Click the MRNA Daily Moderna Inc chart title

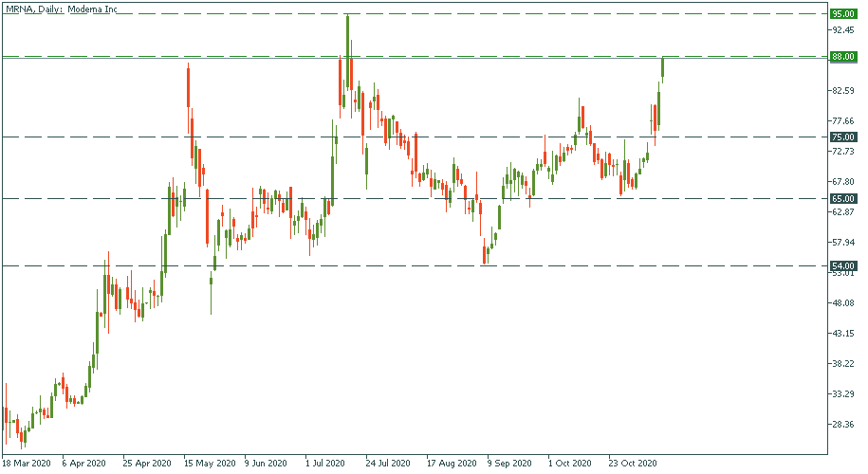59,8
